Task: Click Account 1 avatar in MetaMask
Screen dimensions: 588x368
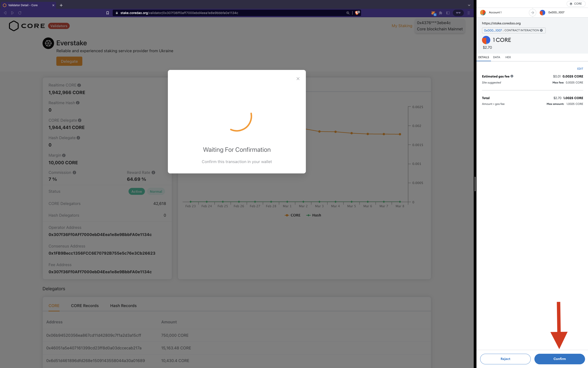Action: 483,12
